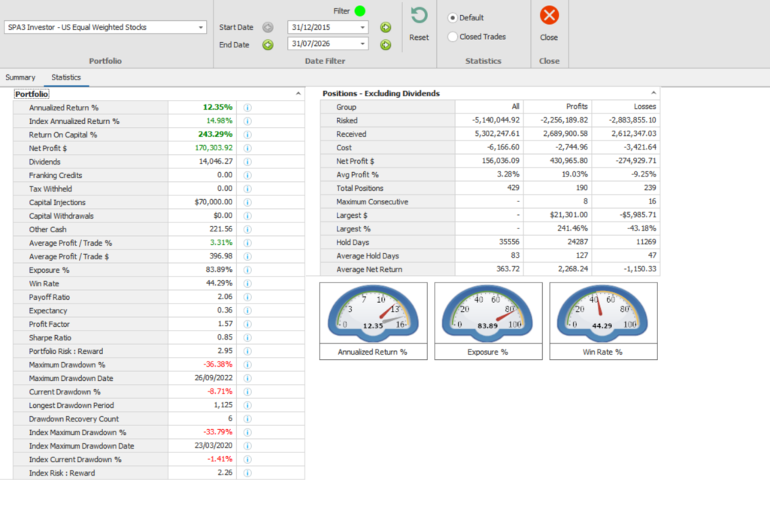Open info icon for Win Rate
770x532 pixels.
click(247, 284)
